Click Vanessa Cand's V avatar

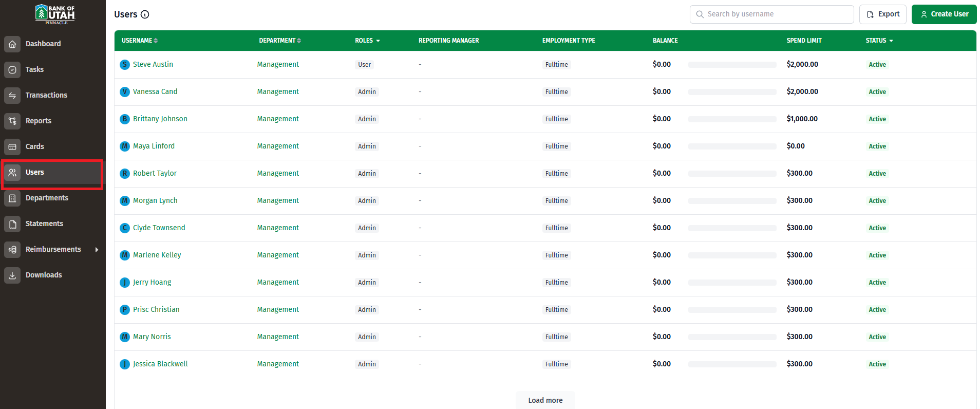(x=125, y=92)
